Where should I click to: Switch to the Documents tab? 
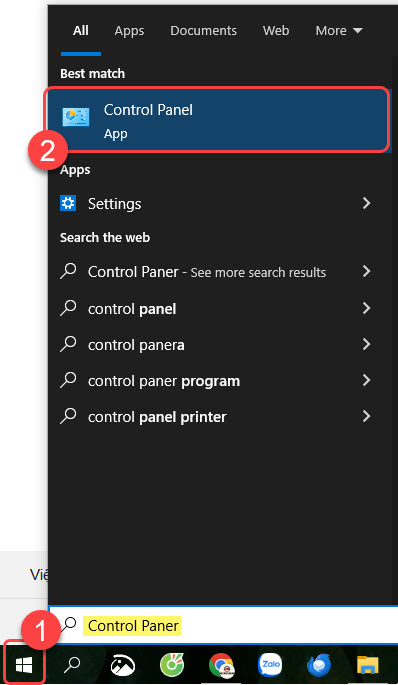tap(204, 31)
